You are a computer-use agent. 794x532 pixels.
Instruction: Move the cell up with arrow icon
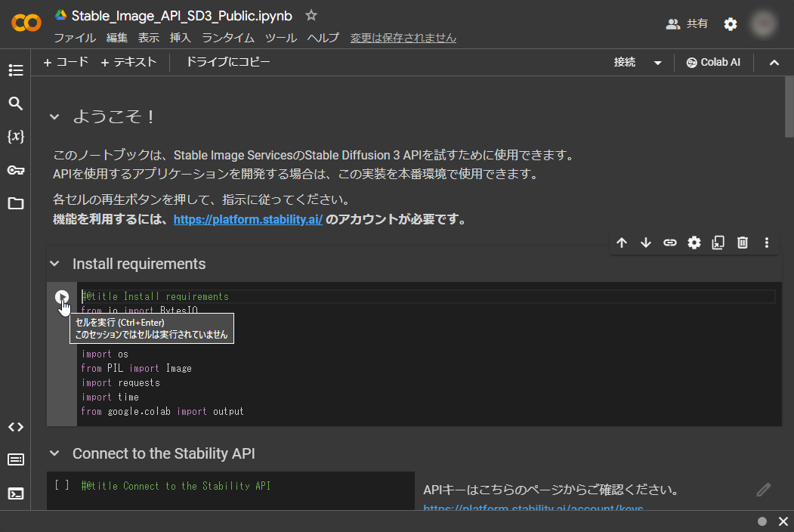click(622, 243)
